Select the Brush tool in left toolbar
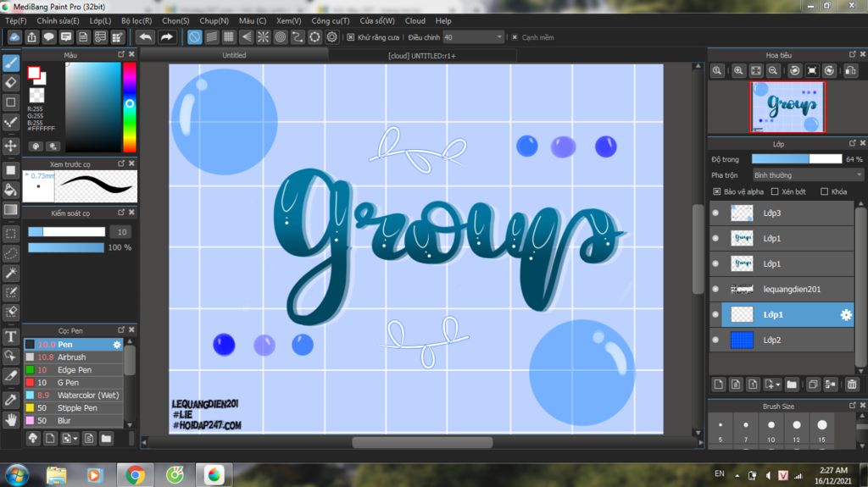 click(11, 63)
